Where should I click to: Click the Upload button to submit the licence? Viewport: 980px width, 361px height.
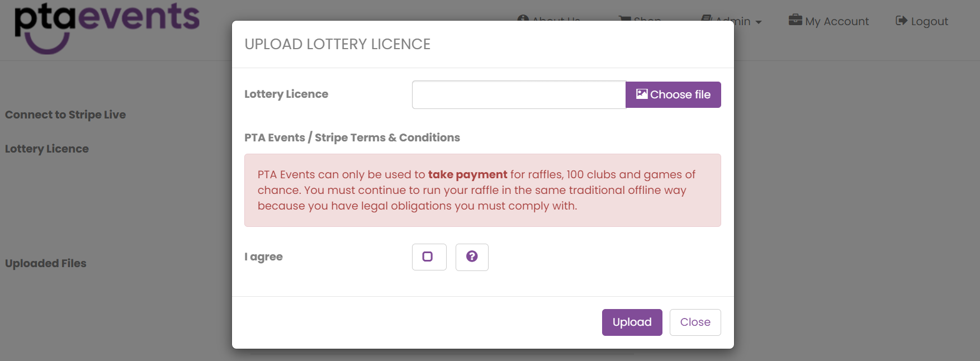(x=632, y=322)
